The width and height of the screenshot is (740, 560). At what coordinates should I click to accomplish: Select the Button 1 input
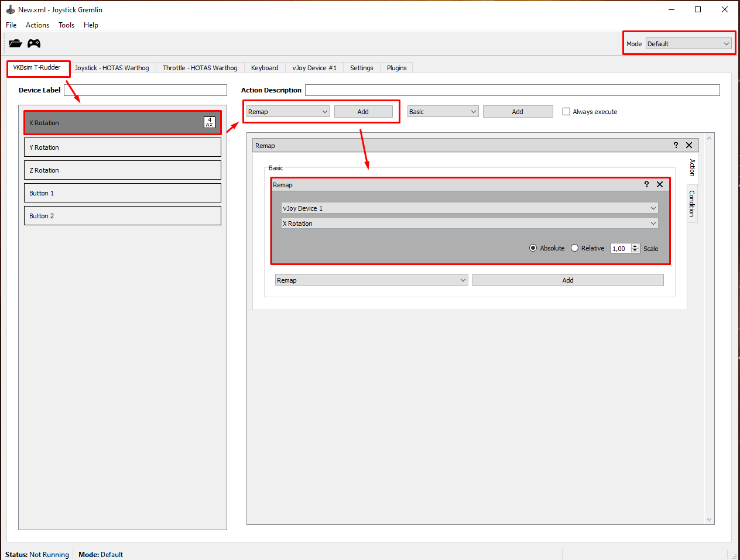tap(122, 193)
